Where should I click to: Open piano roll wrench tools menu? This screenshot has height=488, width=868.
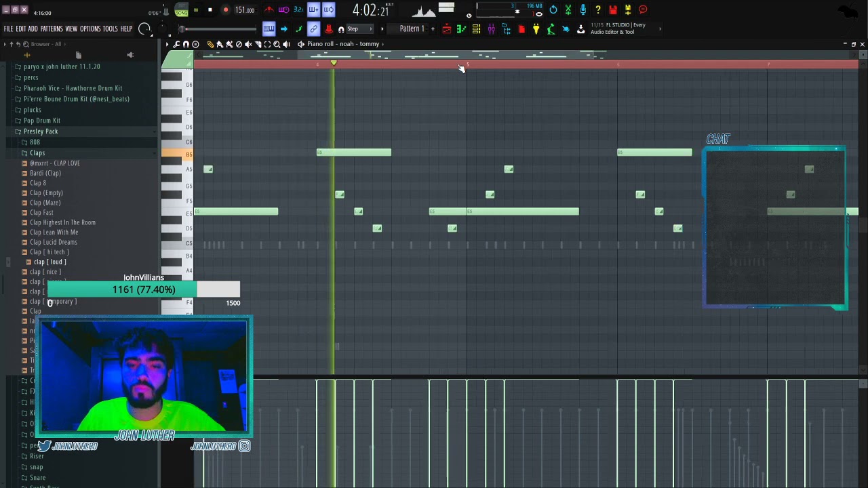coord(177,44)
